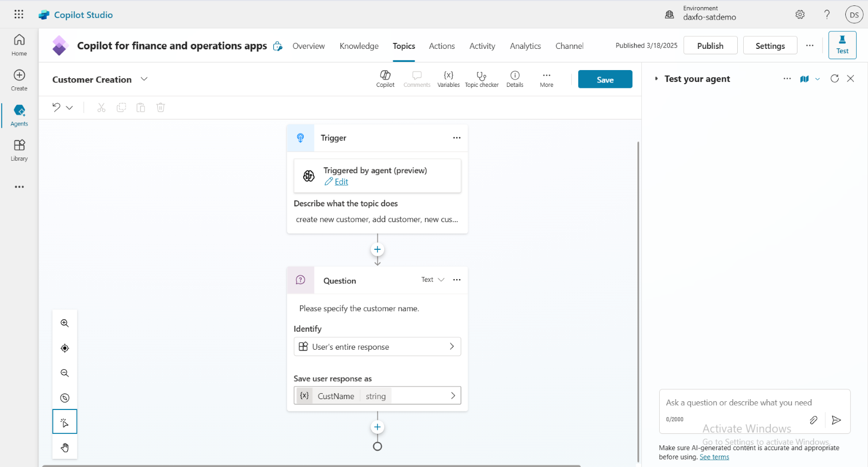The height and width of the screenshot is (467, 868).
Task: Click the Edit trigger link
Action: 341,182
